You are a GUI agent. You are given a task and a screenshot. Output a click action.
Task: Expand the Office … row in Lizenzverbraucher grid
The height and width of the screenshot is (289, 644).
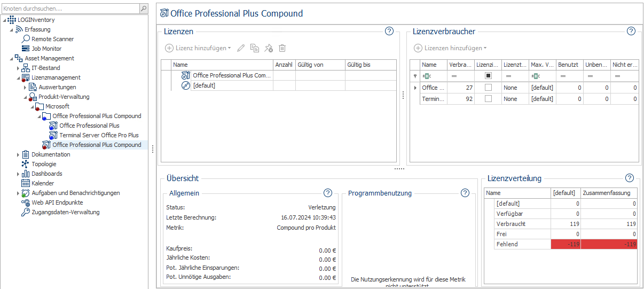coord(415,87)
